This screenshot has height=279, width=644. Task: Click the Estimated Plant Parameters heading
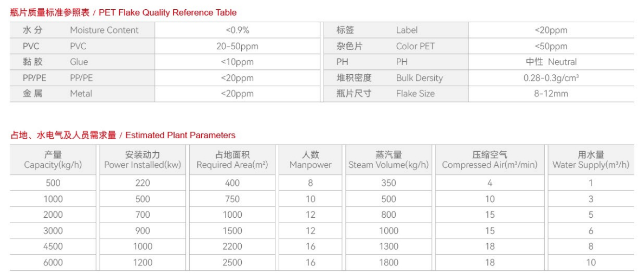coord(123,135)
